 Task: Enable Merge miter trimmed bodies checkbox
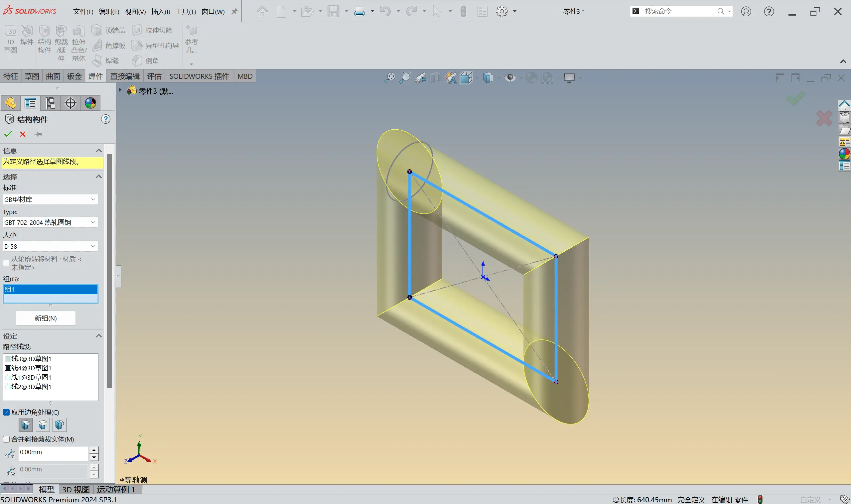[x=6, y=439]
